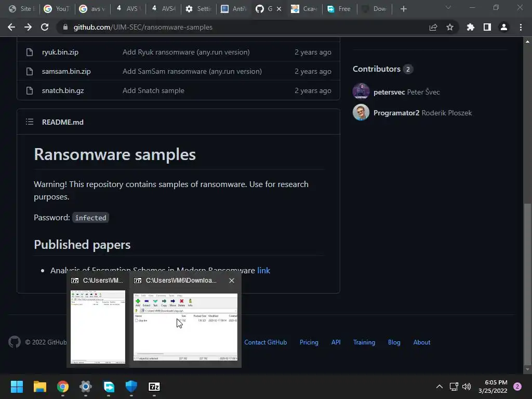Open the ryuk.bin.zip file

point(60,52)
